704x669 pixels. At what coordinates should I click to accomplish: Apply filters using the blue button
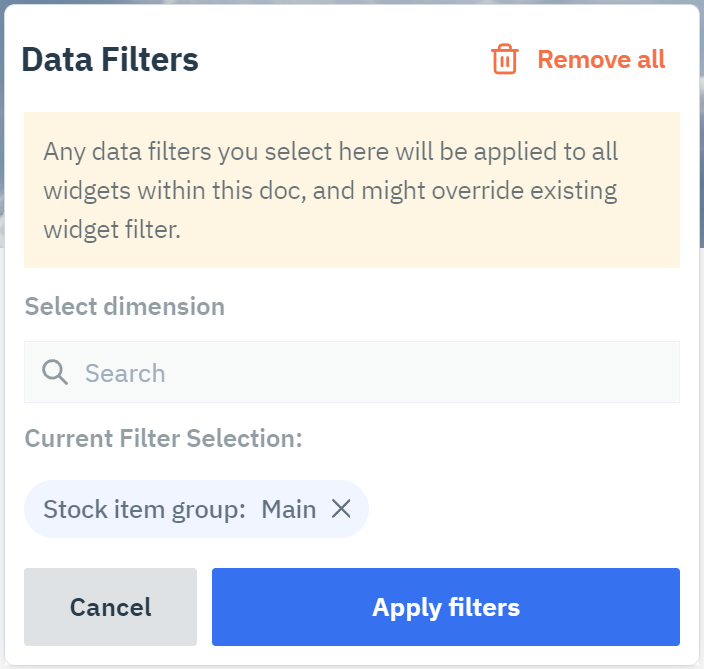click(446, 607)
